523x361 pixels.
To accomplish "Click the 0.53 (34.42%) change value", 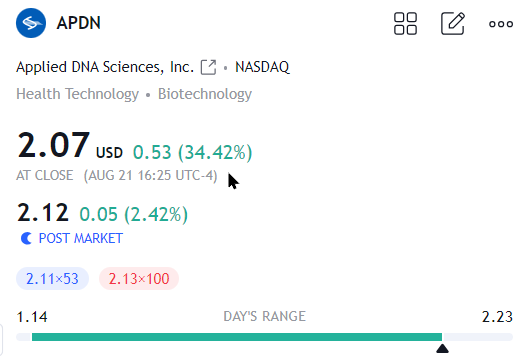I will click(192, 152).
